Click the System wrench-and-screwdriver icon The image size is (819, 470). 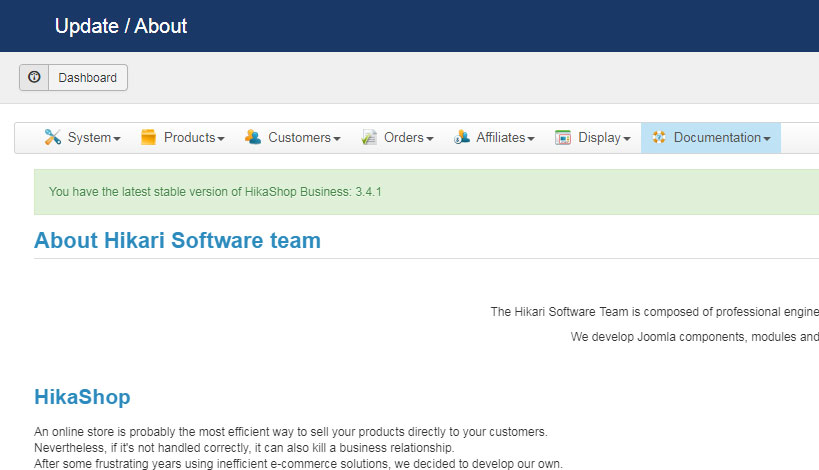tap(53, 137)
